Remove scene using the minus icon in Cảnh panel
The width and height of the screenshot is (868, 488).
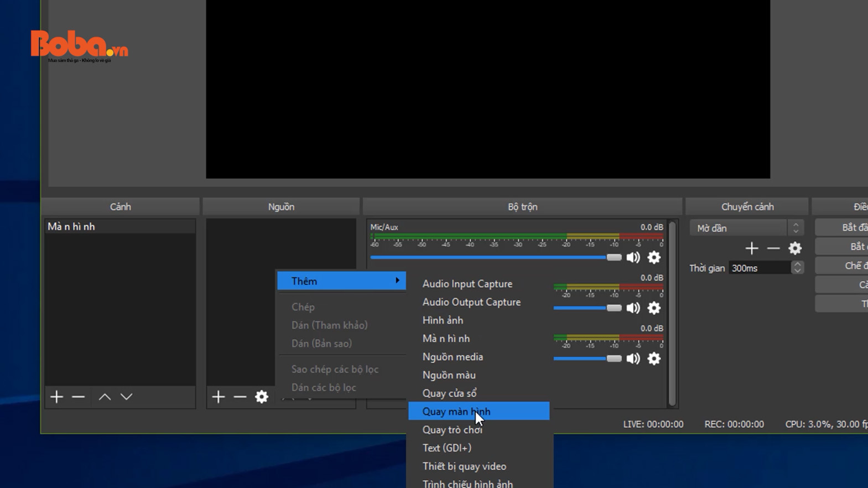[x=78, y=397]
